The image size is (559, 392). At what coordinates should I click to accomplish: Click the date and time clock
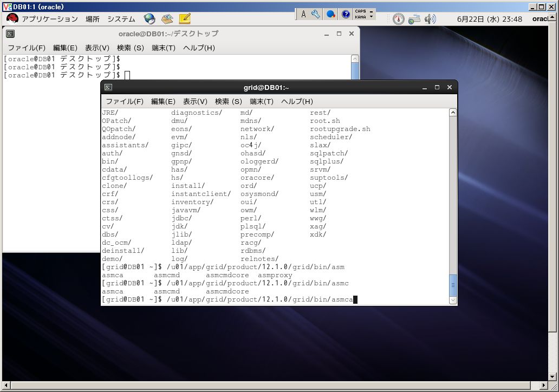click(x=490, y=19)
